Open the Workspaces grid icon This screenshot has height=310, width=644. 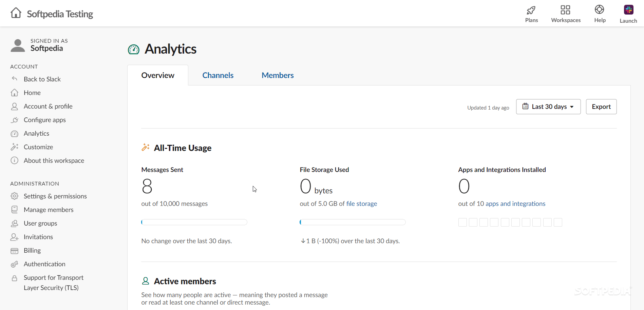pyautogui.click(x=565, y=10)
